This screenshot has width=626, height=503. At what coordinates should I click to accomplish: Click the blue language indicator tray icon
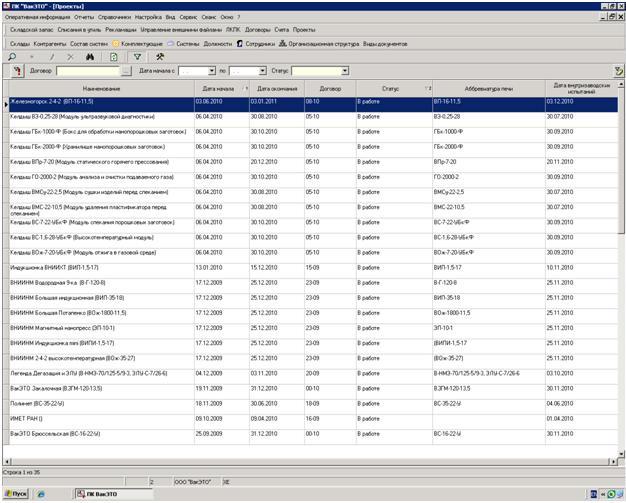coord(594,494)
